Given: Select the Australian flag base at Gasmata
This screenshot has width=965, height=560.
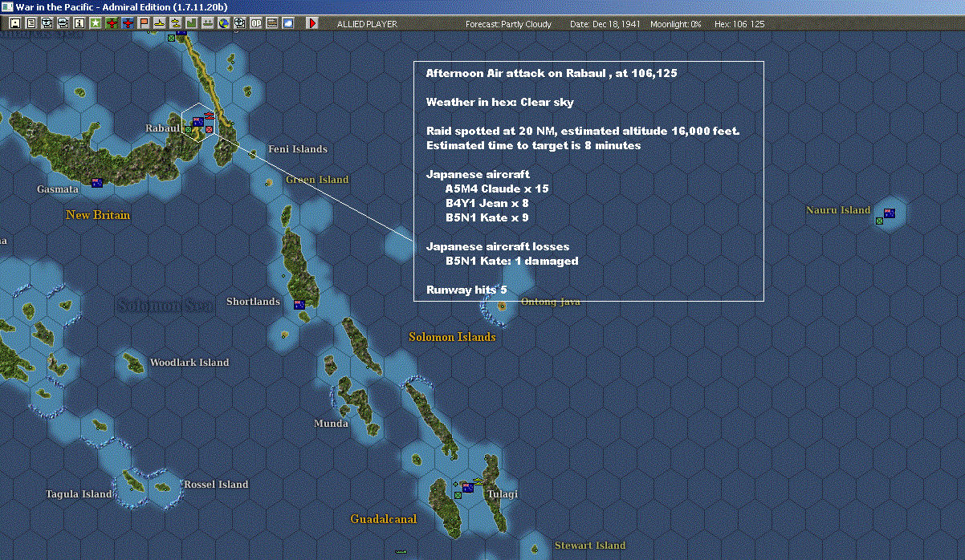Looking at the screenshot, I should [x=97, y=183].
